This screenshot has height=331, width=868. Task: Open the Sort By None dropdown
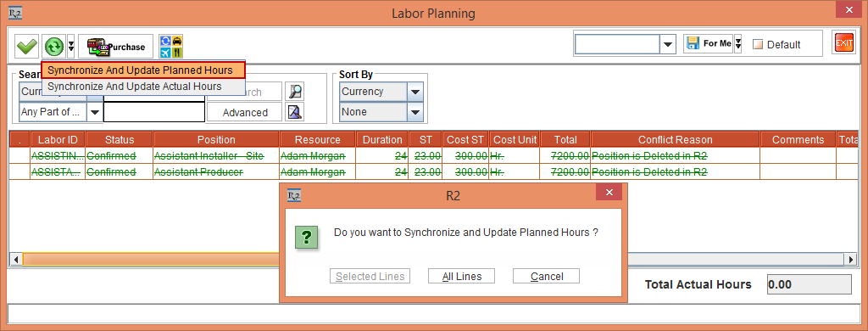coord(415,112)
